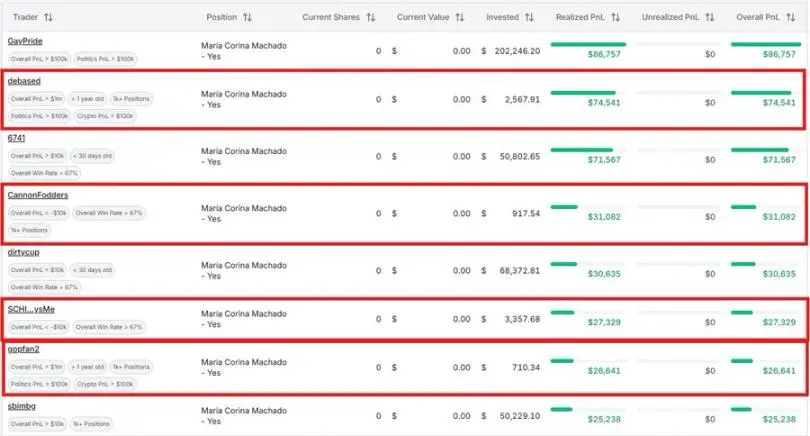Sort by Current Value column
Image resolution: width=810 pixels, height=436 pixels.
[x=459, y=17]
